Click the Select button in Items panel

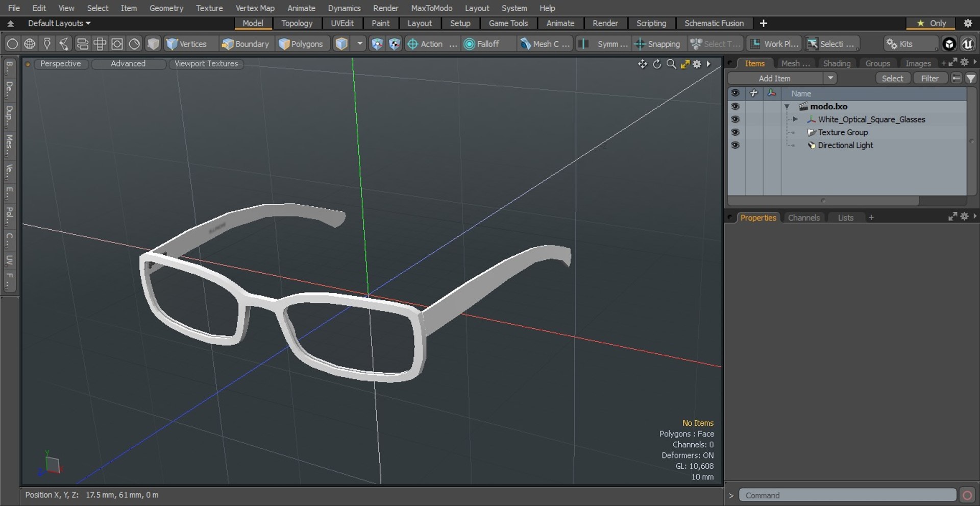892,78
